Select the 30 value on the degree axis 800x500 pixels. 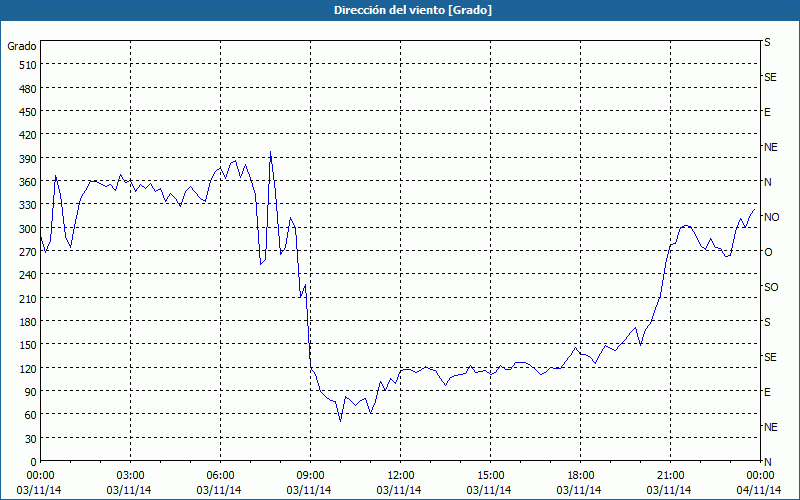tap(31, 438)
